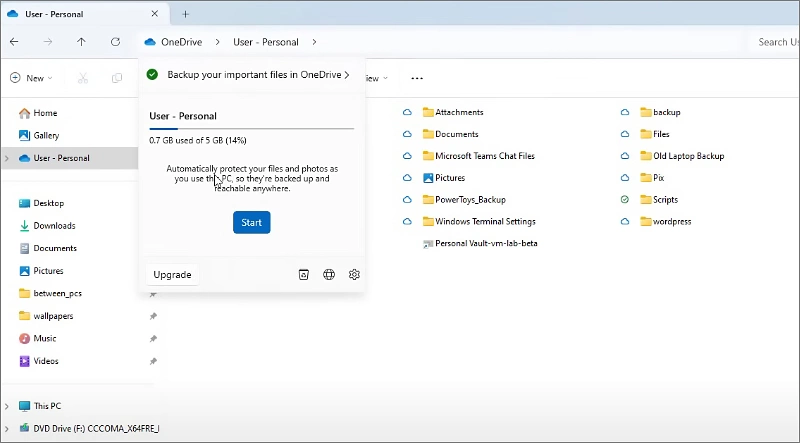Click OneDrive breadcrumb text
Screen dimensions: 800x443
(182, 42)
